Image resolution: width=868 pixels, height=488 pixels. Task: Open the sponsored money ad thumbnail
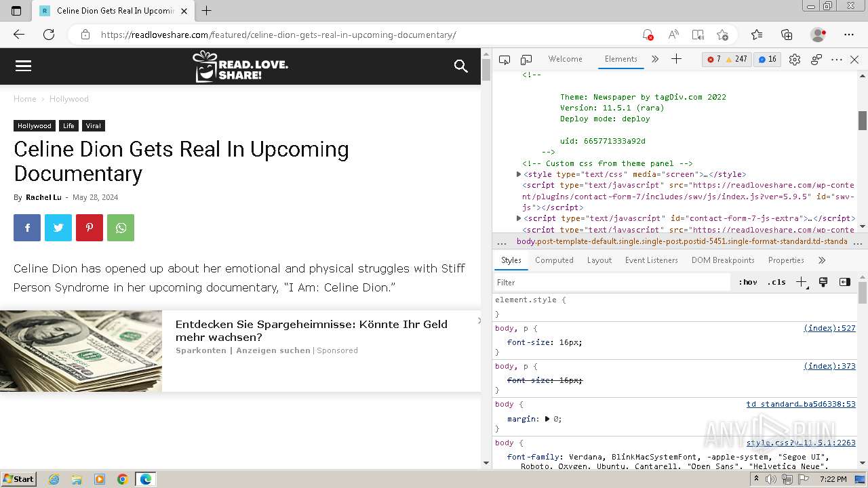81,351
